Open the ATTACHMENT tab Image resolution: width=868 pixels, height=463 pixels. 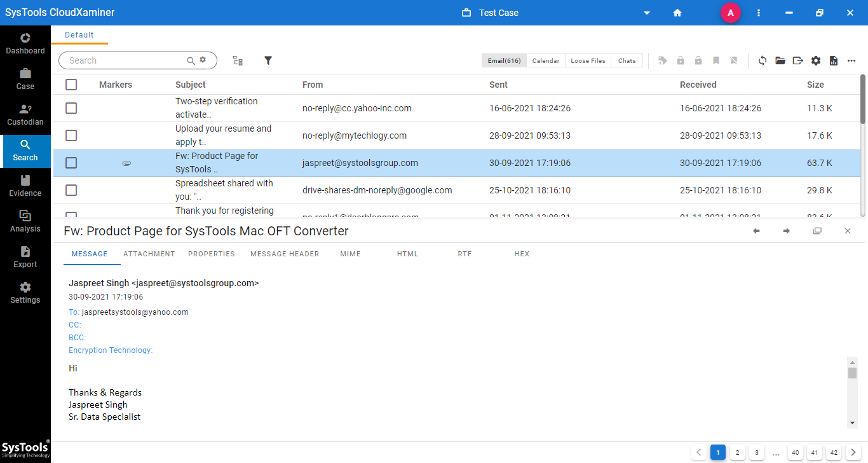click(149, 254)
